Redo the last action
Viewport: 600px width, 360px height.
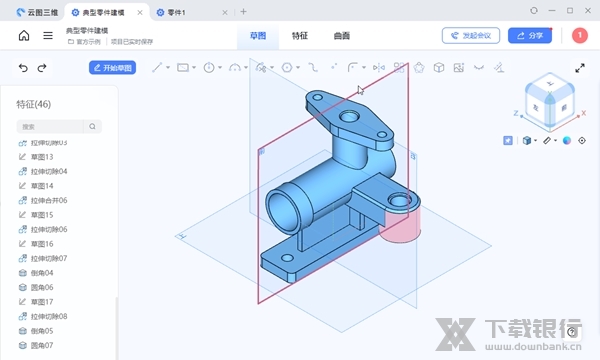(x=42, y=68)
